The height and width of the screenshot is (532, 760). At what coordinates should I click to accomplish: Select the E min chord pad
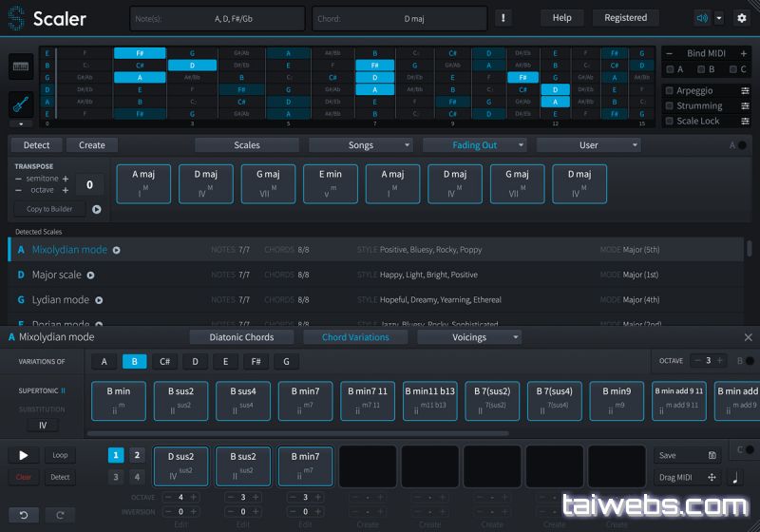click(331, 183)
